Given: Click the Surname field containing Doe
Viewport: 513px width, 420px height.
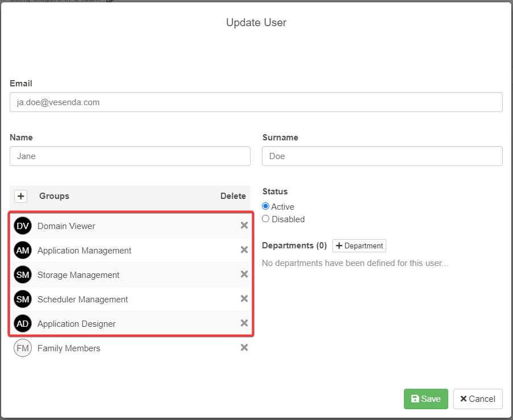Looking at the screenshot, I should point(382,156).
